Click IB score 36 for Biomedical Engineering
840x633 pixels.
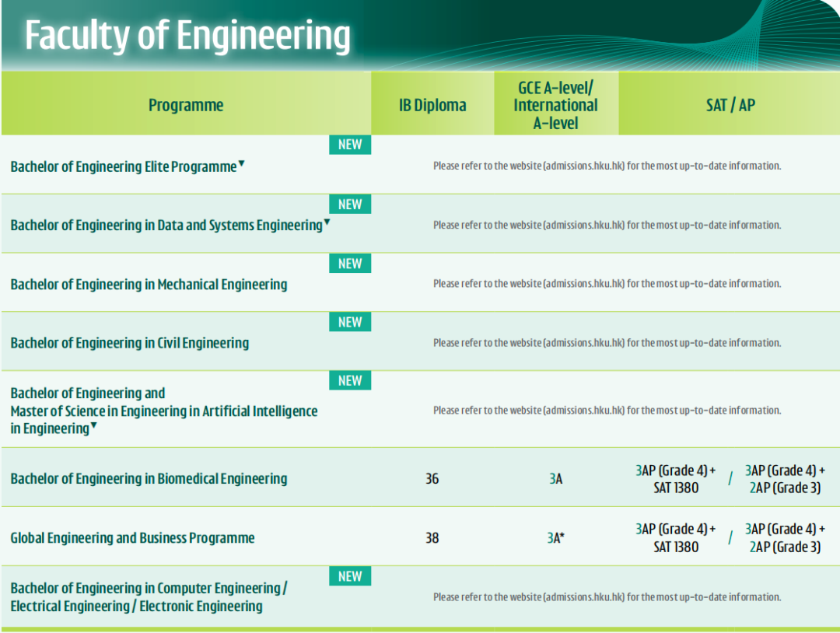coord(432,479)
